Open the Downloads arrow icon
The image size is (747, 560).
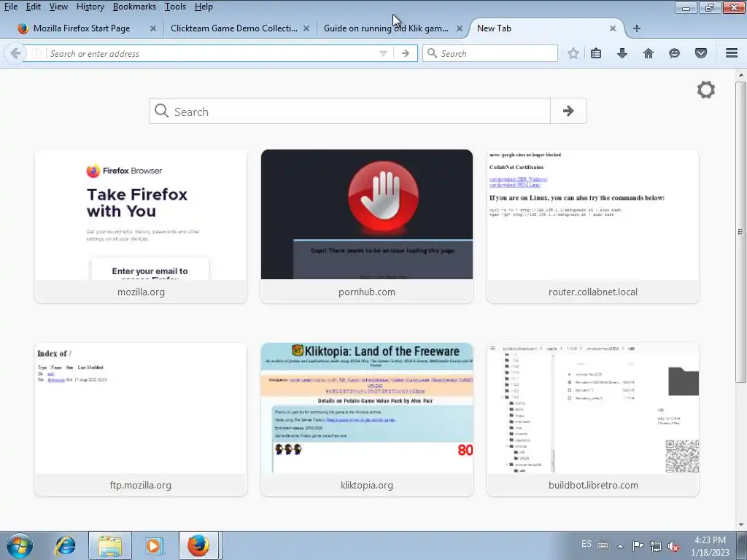click(622, 53)
